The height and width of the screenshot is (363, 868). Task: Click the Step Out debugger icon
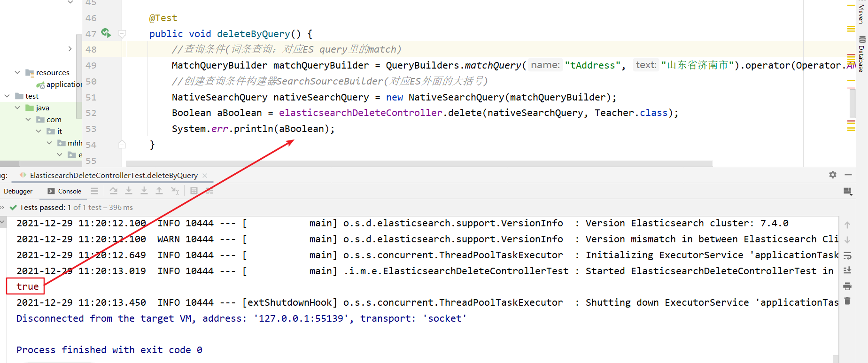click(x=159, y=191)
